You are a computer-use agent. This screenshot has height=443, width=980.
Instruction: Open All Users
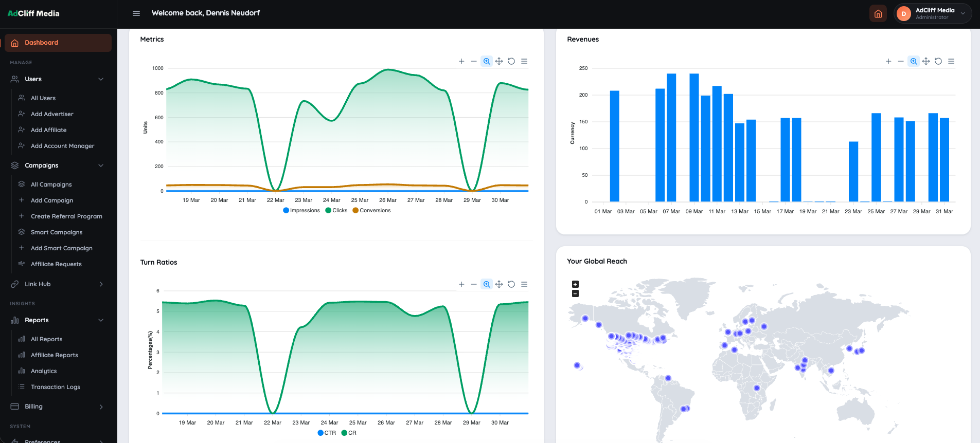pyautogui.click(x=43, y=98)
